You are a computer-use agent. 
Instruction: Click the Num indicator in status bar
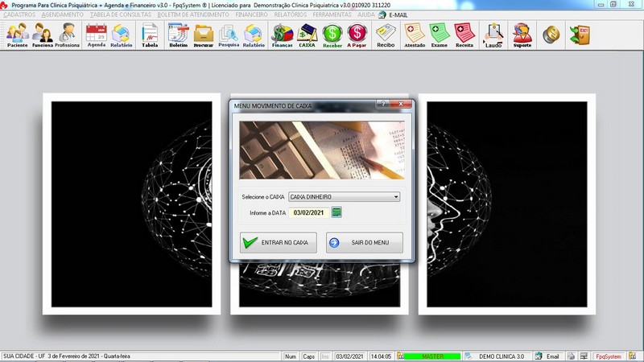pos(291,356)
